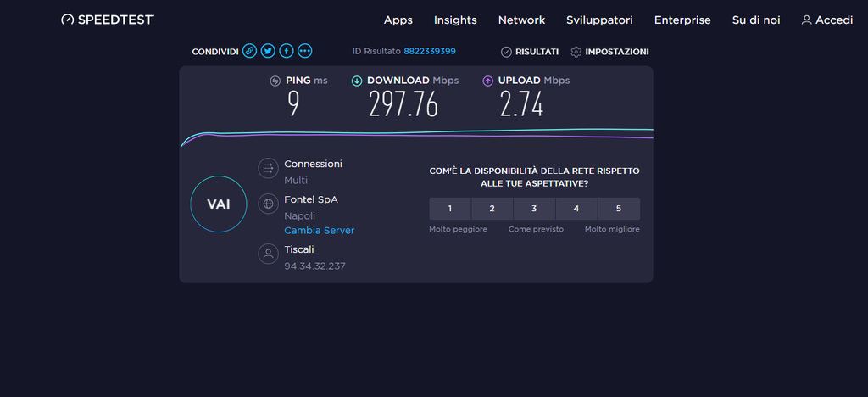The width and height of the screenshot is (868, 397).
Task: Open Impostazioni gear icon
Action: coord(576,52)
